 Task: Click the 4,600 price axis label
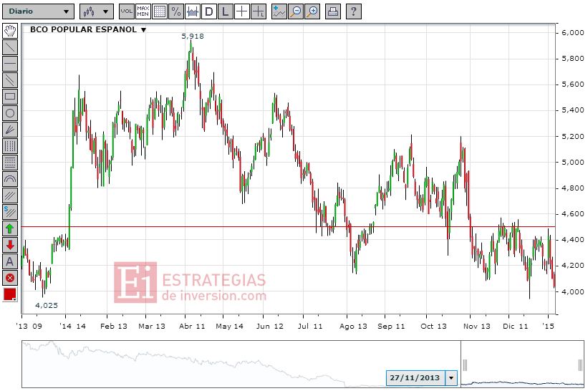click(x=573, y=213)
